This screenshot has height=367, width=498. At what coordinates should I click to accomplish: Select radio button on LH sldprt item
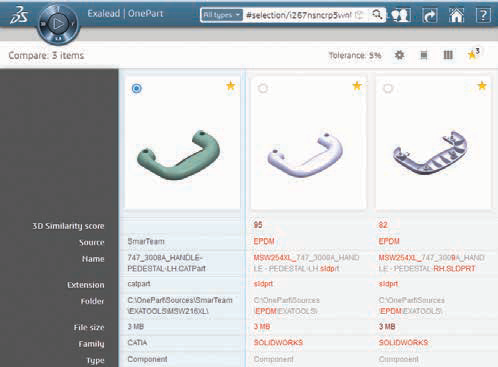coord(263,88)
